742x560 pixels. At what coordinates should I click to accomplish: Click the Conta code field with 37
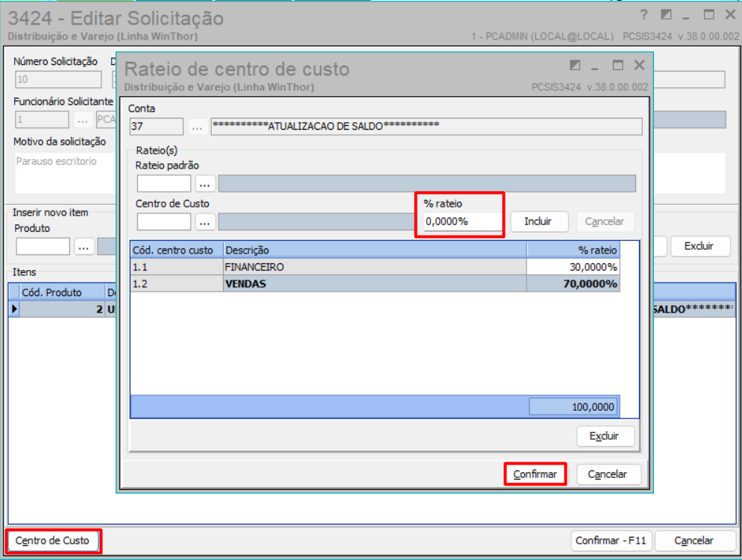pyautogui.click(x=157, y=126)
